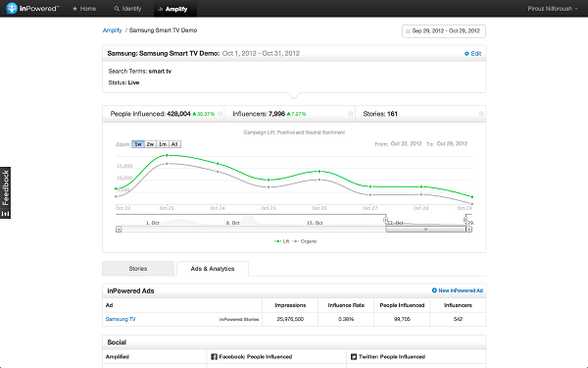This screenshot has width=588, height=368.
Task: Click the Influencers 7,996 stat
Action: [x=269, y=114]
